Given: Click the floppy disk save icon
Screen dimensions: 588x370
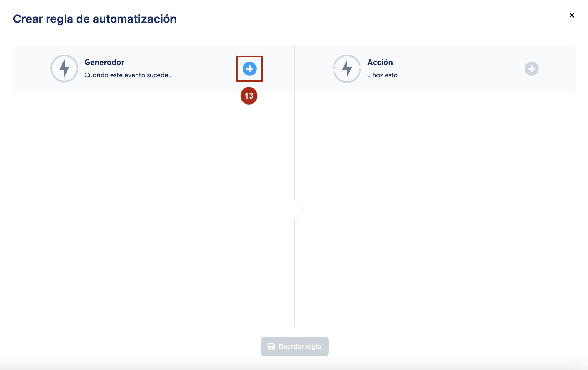Looking at the screenshot, I should (x=271, y=347).
